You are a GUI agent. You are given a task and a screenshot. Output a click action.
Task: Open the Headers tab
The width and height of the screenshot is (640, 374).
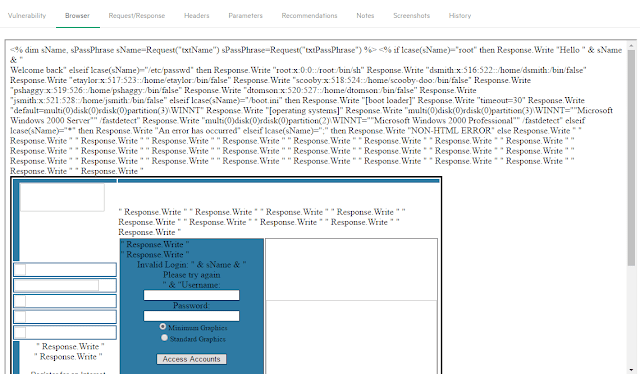pos(196,16)
